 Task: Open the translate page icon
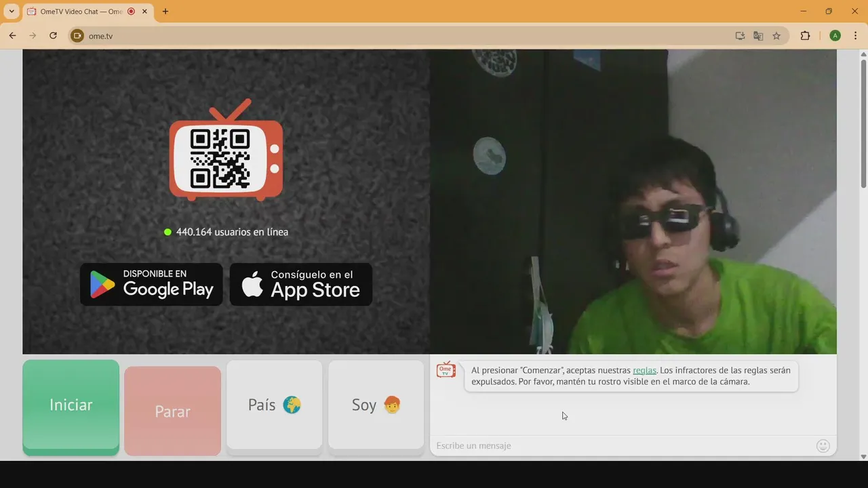tap(758, 36)
